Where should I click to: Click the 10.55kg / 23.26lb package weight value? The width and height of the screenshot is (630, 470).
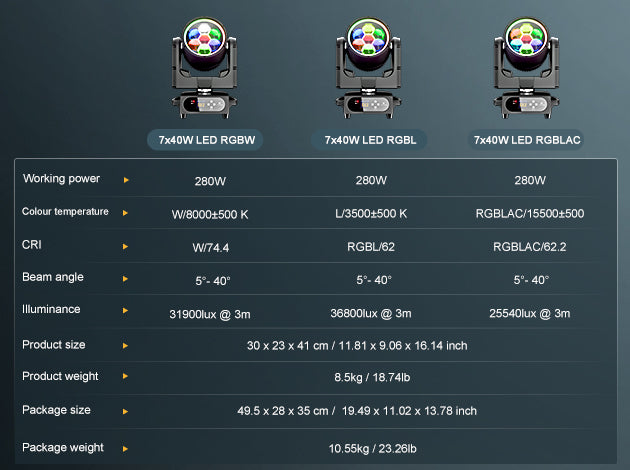(370, 447)
